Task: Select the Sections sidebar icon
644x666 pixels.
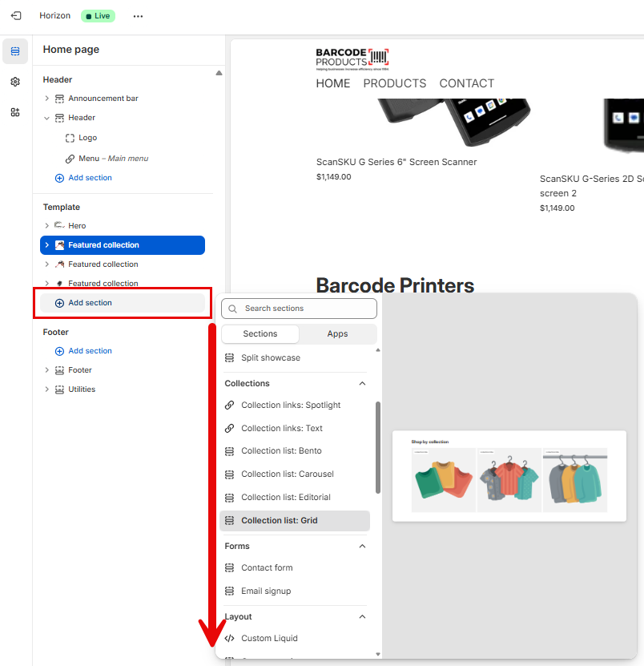Action: click(x=15, y=51)
